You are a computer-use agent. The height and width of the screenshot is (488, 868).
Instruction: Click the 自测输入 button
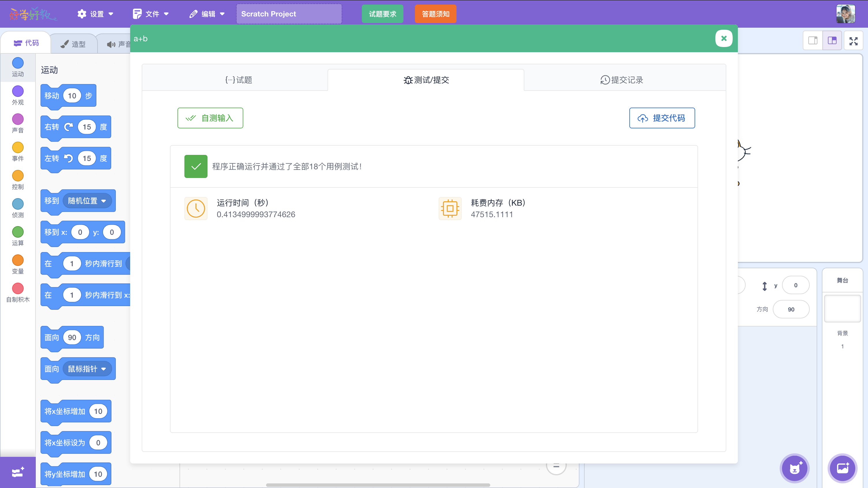click(x=210, y=118)
